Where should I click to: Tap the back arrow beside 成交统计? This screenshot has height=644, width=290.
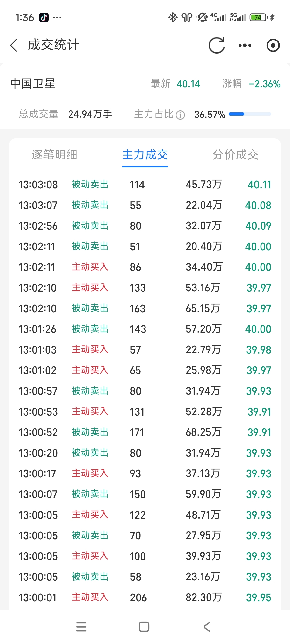(x=14, y=46)
